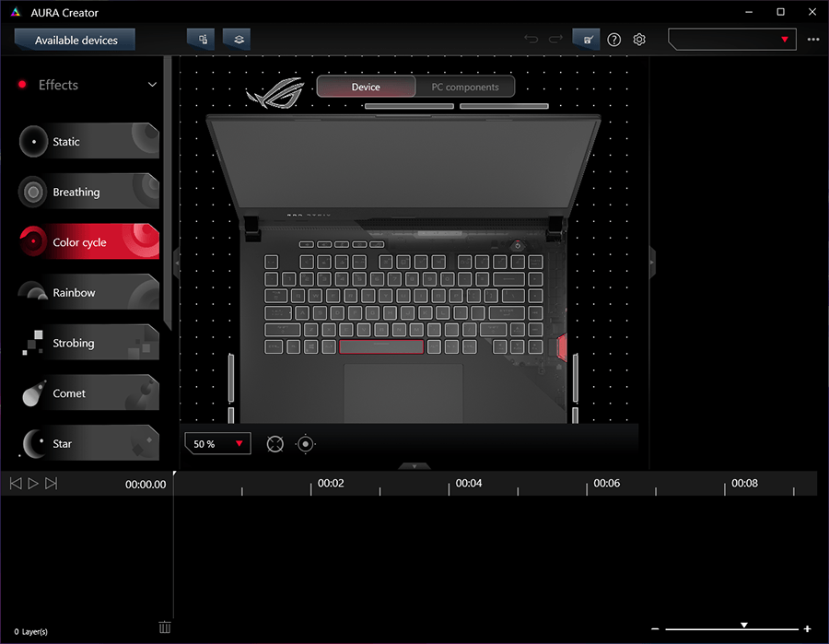Collapse the Effects panel chevron
Screen dimensions: 829x644
pos(152,85)
